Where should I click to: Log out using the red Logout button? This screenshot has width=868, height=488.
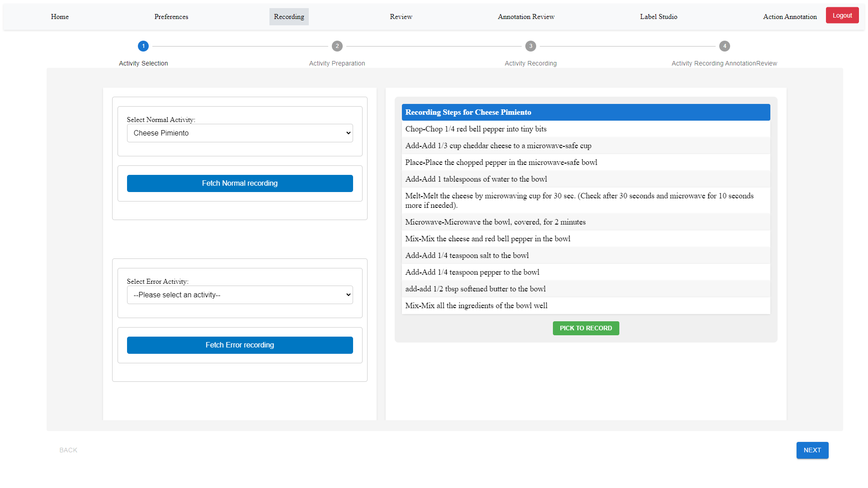842,15
